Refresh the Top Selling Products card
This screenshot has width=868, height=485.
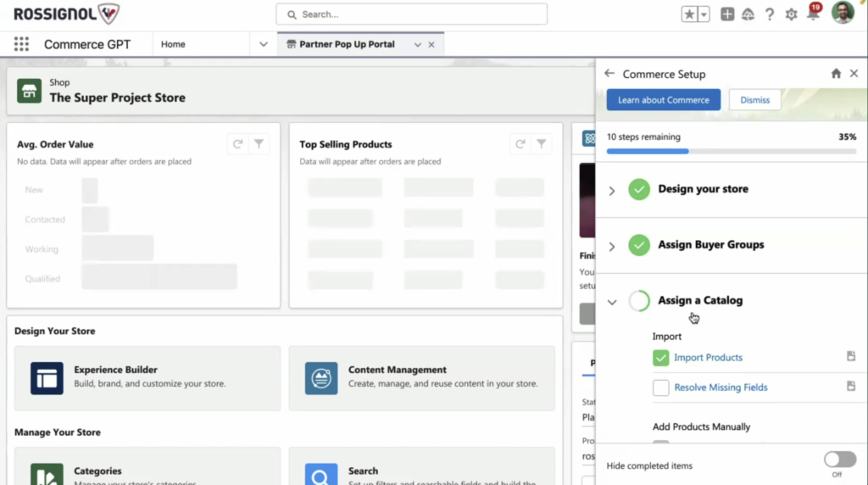[520, 144]
